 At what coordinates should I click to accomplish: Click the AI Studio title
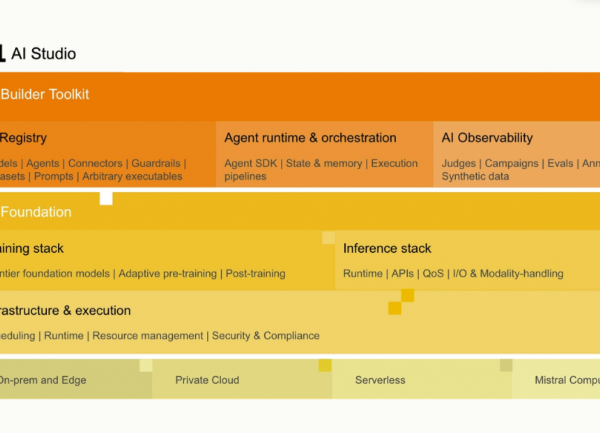[x=43, y=54]
